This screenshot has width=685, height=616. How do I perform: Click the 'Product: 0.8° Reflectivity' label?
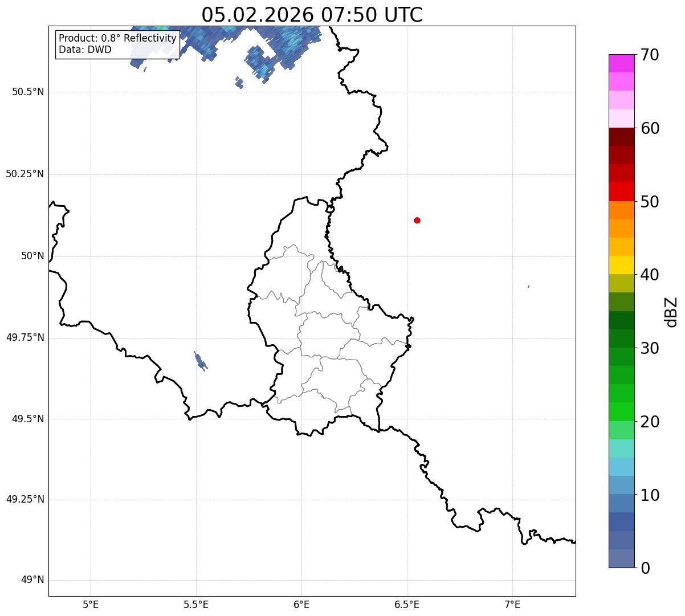tap(117, 38)
